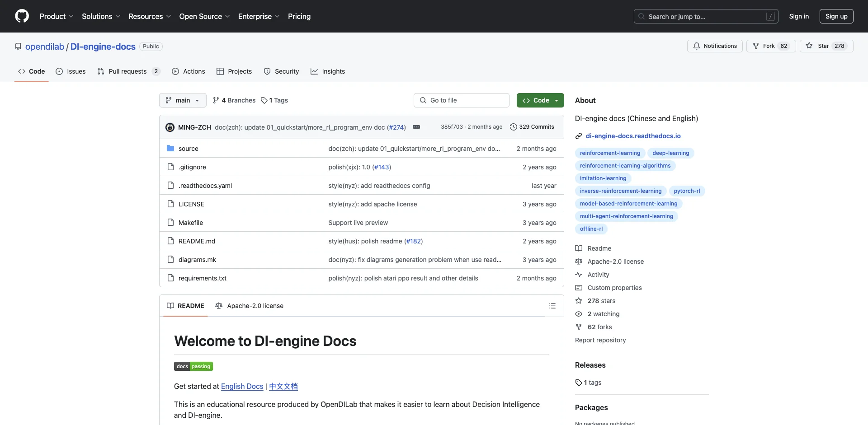Image resolution: width=868 pixels, height=425 pixels.
Task: Open the .readthedocs.yaml file
Action: pos(205,186)
